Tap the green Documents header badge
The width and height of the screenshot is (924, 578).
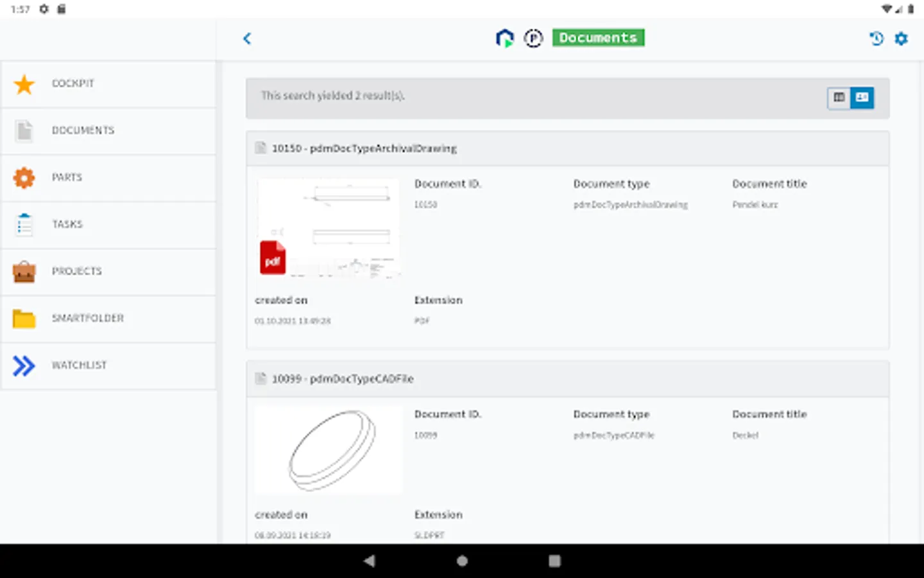pyautogui.click(x=598, y=38)
